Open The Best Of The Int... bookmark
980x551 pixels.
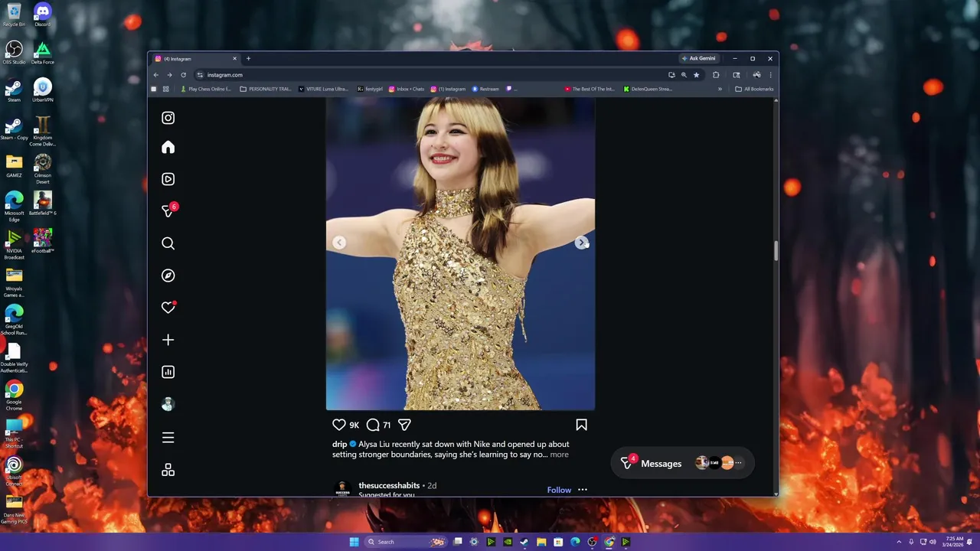tap(590, 89)
